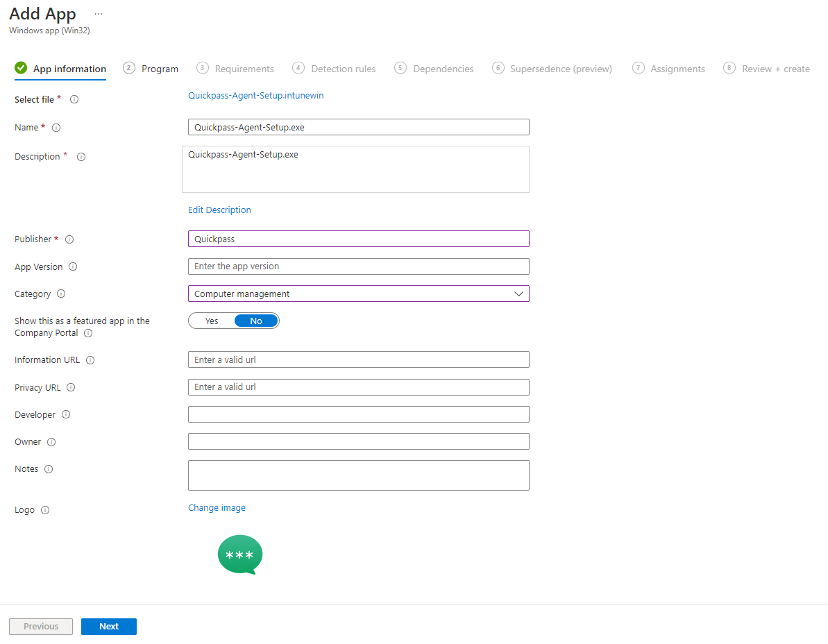Image resolution: width=828 pixels, height=644 pixels.
Task: Click the Owner input field
Action: [x=359, y=441]
